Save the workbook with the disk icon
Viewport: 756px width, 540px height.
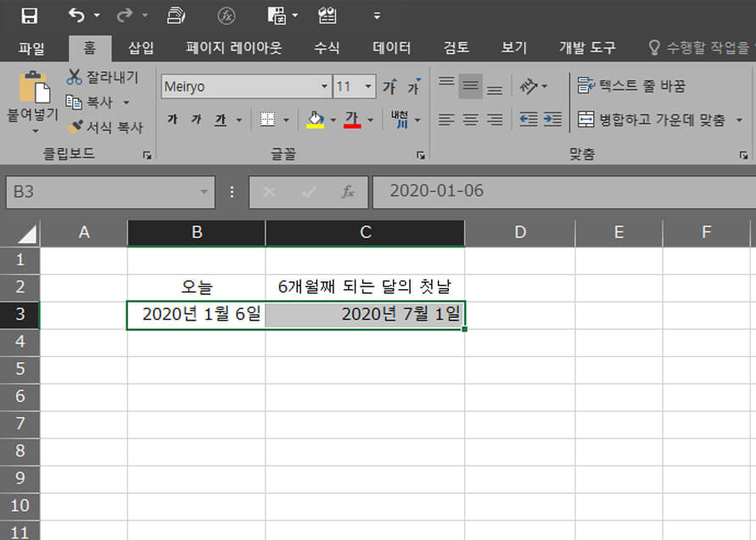(31, 14)
